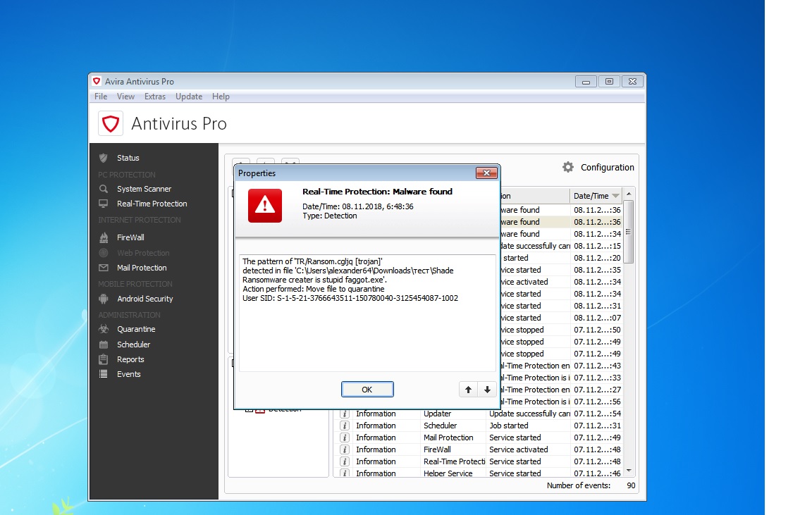This screenshot has height=515, width=812.
Task: Open Quarantine biohazard icon
Action: (104, 329)
